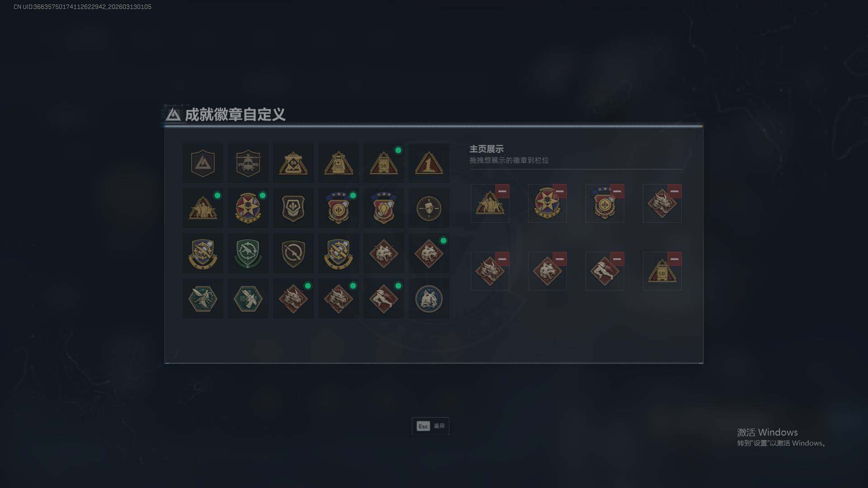Choose the S4 triangle badge
Image resolution: width=868 pixels, height=488 pixels.
pos(293,163)
